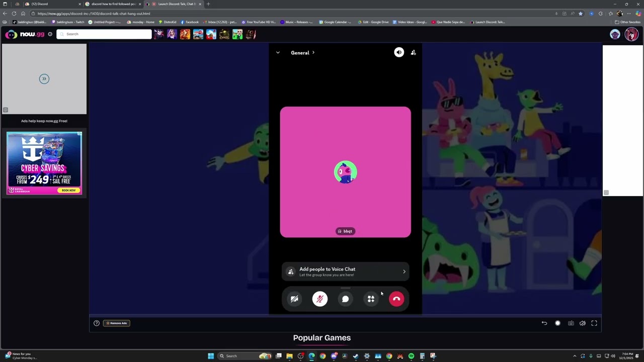Open the activities grid icon in the call controls
The height and width of the screenshot is (362, 644).
(371, 299)
